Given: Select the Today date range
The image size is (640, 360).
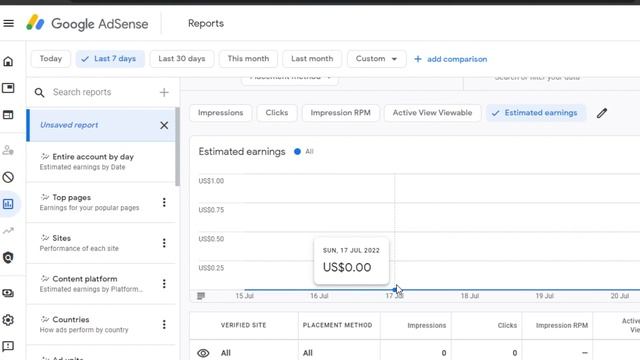Looking at the screenshot, I should [x=51, y=59].
